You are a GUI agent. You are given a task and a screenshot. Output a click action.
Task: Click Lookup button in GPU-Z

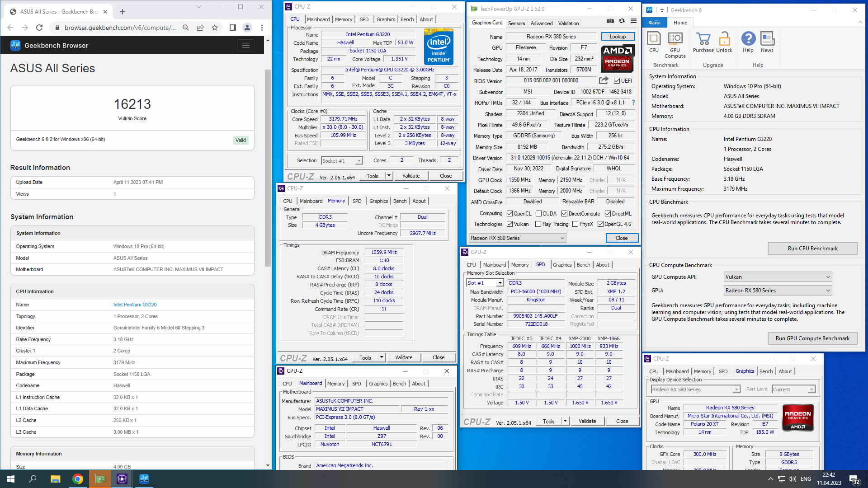[618, 37]
